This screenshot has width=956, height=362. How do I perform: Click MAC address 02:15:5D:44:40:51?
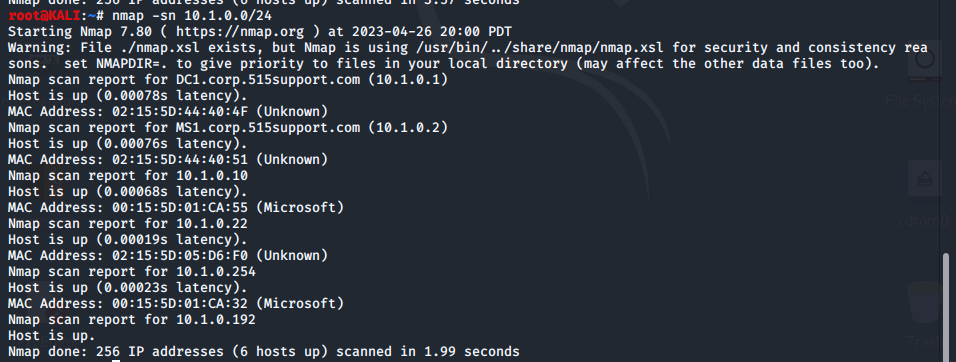(x=180, y=160)
